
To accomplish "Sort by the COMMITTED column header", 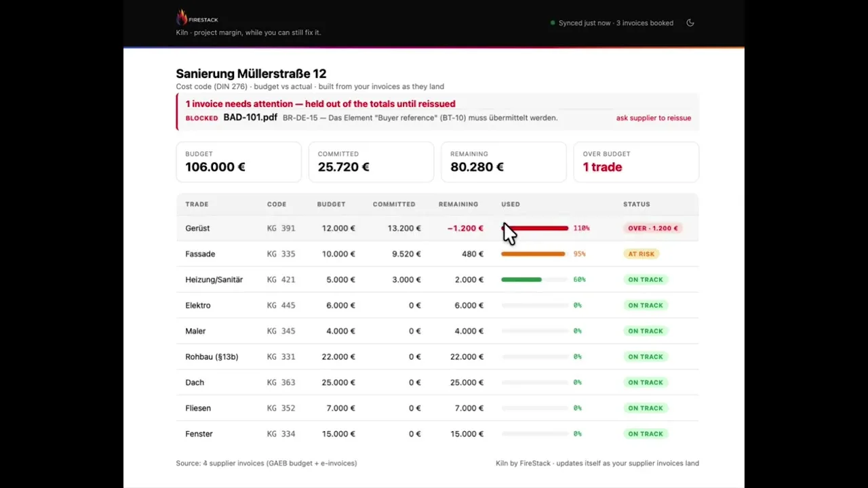I will [394, 204].
